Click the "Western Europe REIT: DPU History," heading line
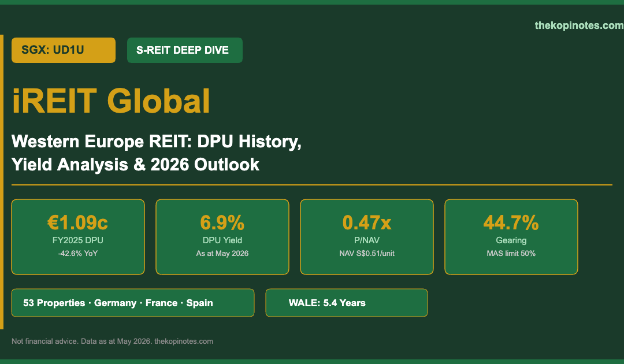 point(157,142)
